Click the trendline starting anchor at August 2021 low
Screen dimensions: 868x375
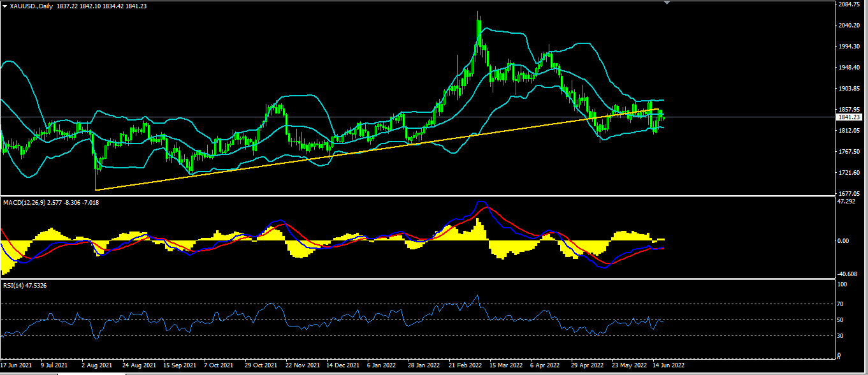pos(95,190)
